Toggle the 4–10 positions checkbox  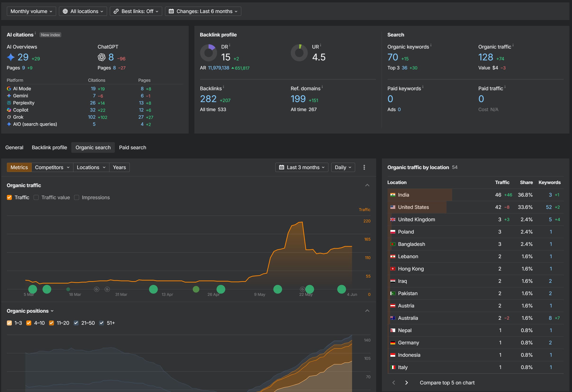[x=29, y=323]
